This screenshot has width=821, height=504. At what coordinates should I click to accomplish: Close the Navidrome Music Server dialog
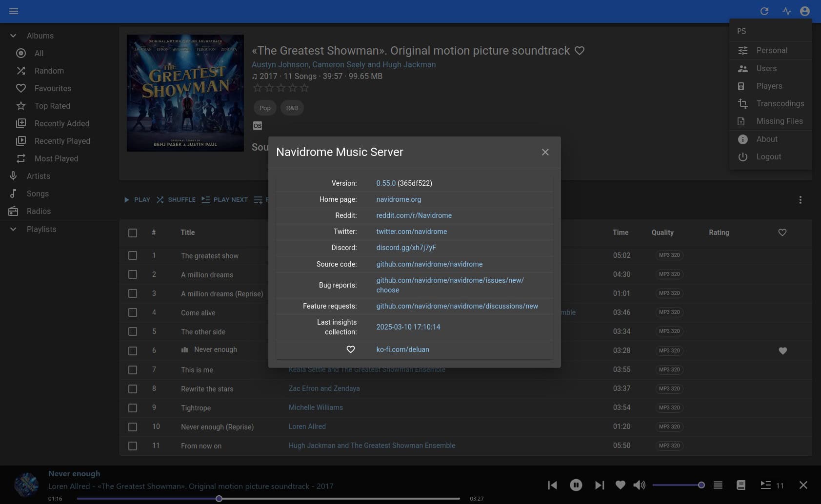[x=545, y=152]
